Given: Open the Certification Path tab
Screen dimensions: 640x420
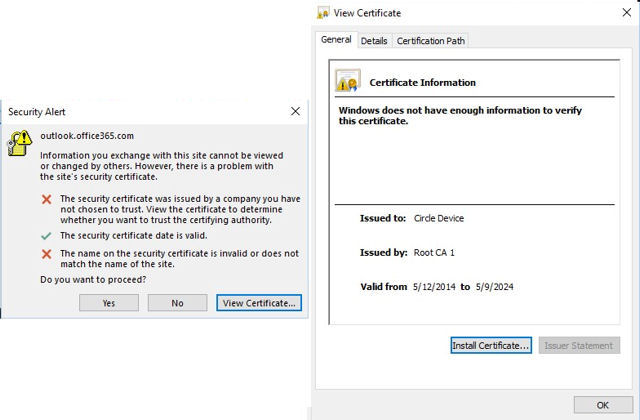Looking at the screenshot, I should point(431,41).
